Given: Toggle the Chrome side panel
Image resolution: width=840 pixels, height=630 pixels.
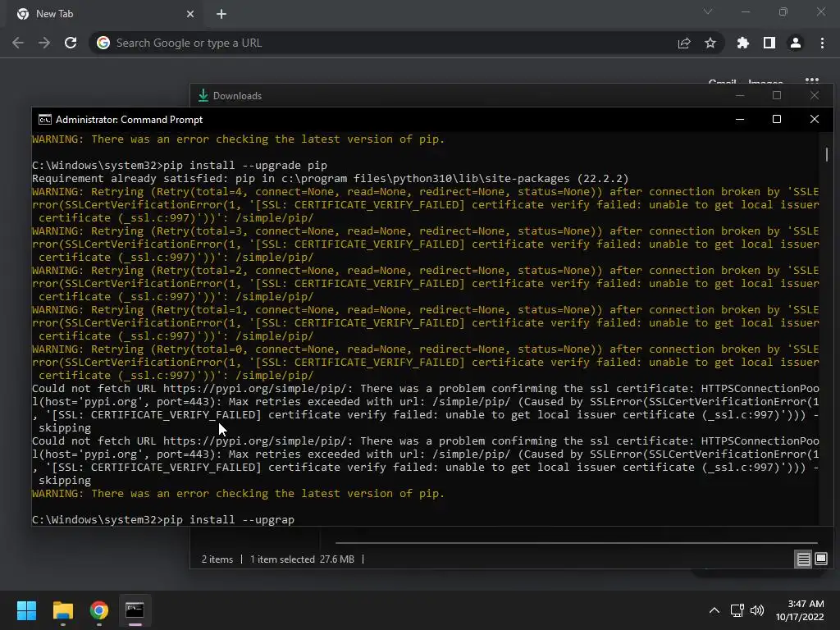Looking at the screenshot, I should point(769,43).
